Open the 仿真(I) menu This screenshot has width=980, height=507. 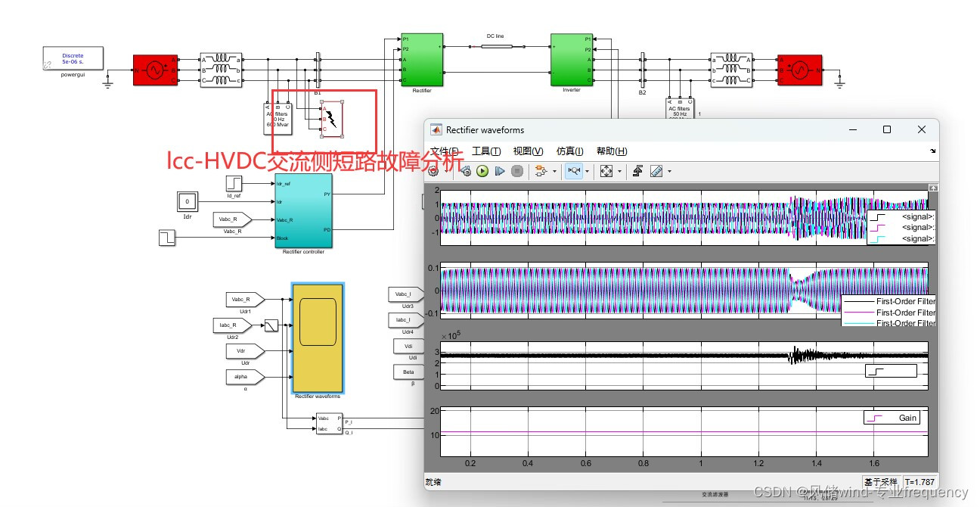[569, 151]
